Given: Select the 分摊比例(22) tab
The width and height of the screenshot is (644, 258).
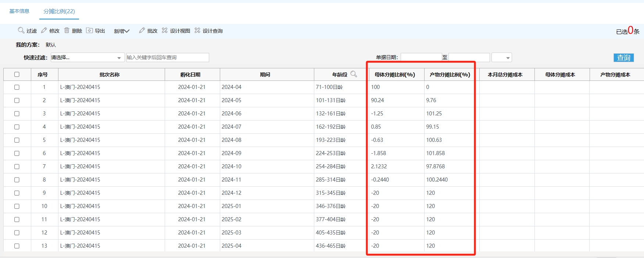Looking at the screenshot, I should pos(59,11).
